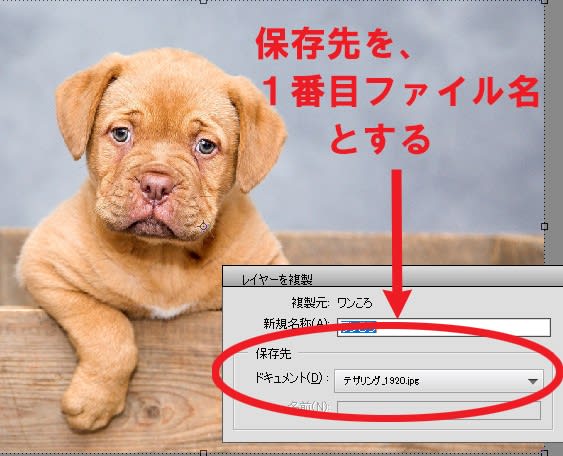This screenshot has width=563, height=456.
Task: Click the greyed-out 名前(N) field
Action: click(439, 410)
